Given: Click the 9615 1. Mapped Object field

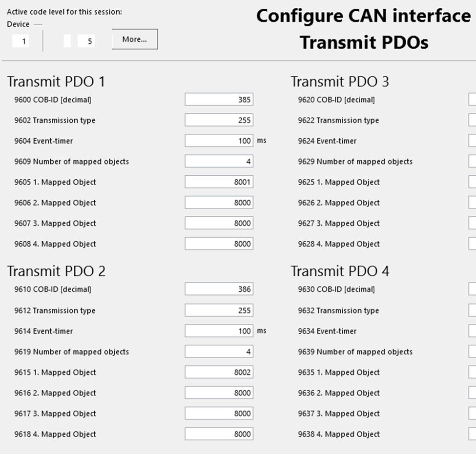Looking at the screenshot, I should click(219, 372).
